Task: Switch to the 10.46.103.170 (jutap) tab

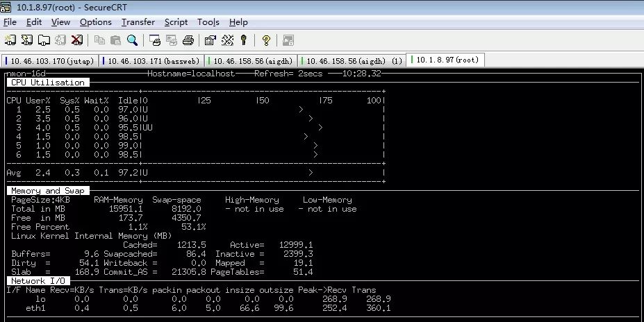Action: (50, 60)
